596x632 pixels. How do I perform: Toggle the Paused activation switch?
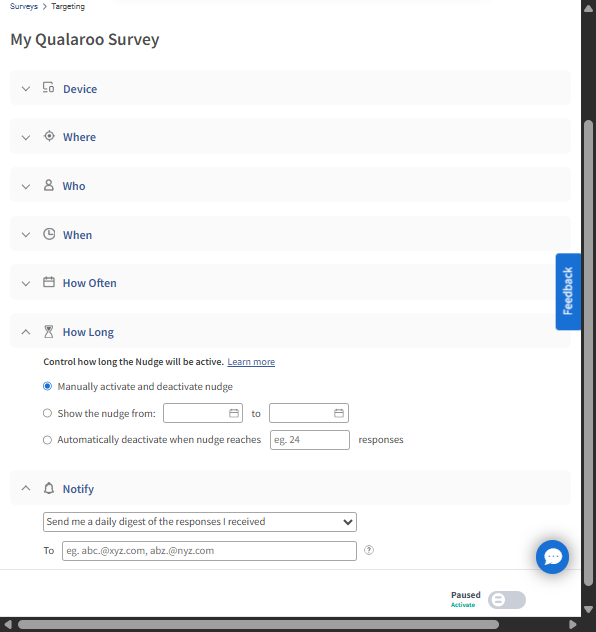(x=507, y=600)
